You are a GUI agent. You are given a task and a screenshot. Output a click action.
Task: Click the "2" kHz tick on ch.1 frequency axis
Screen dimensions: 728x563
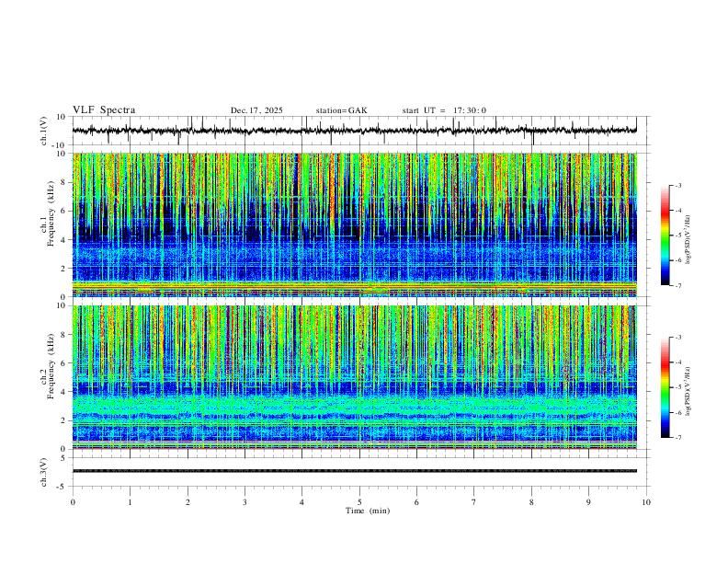tap(63, 269)
